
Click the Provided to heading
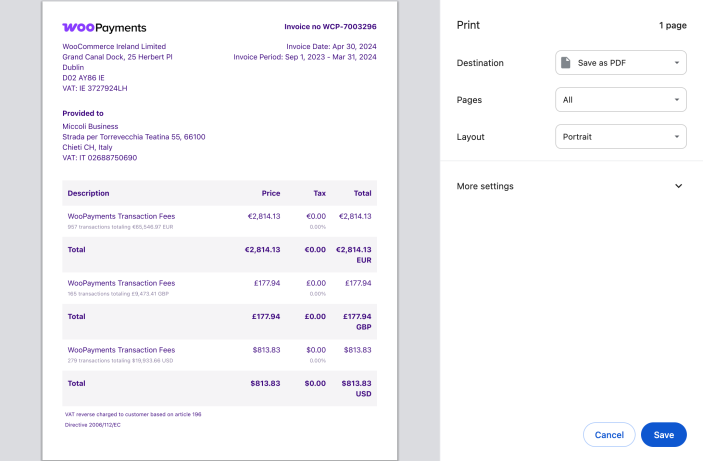(x=83, y=113)
